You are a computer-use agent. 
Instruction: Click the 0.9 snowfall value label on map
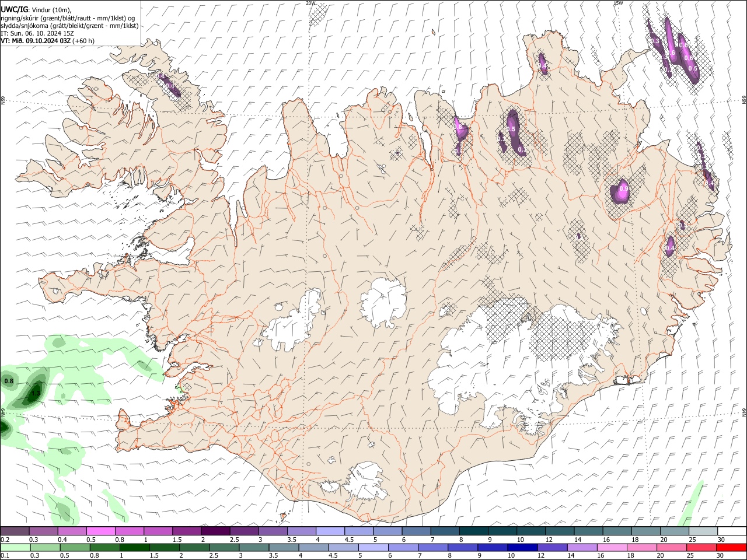pos(623,188)
